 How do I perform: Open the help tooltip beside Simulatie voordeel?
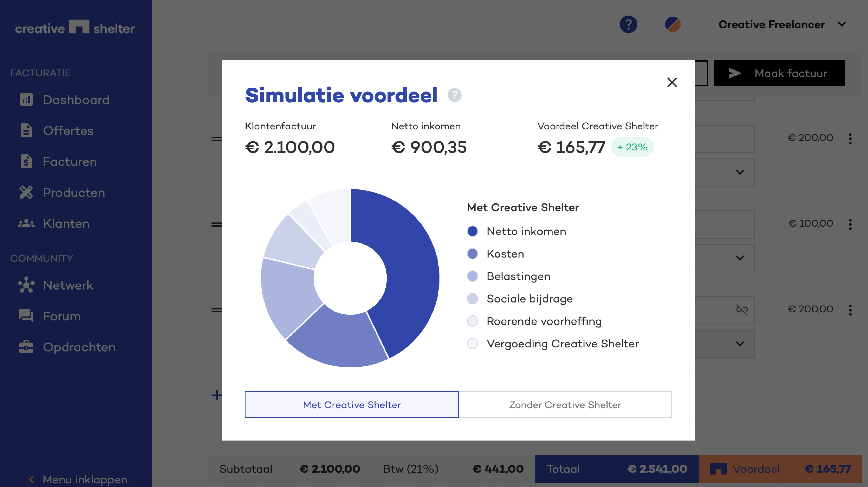click(455, 95)
